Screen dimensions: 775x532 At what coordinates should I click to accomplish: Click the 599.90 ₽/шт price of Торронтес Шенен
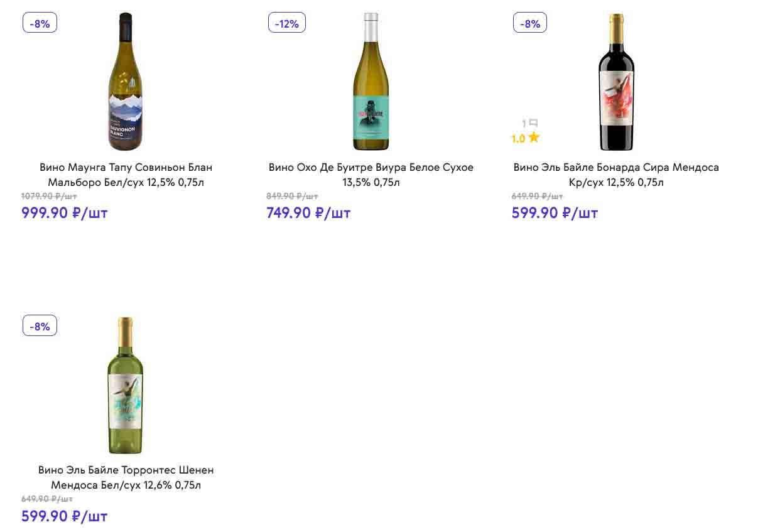pyautogui.click(x=65, y=516)
